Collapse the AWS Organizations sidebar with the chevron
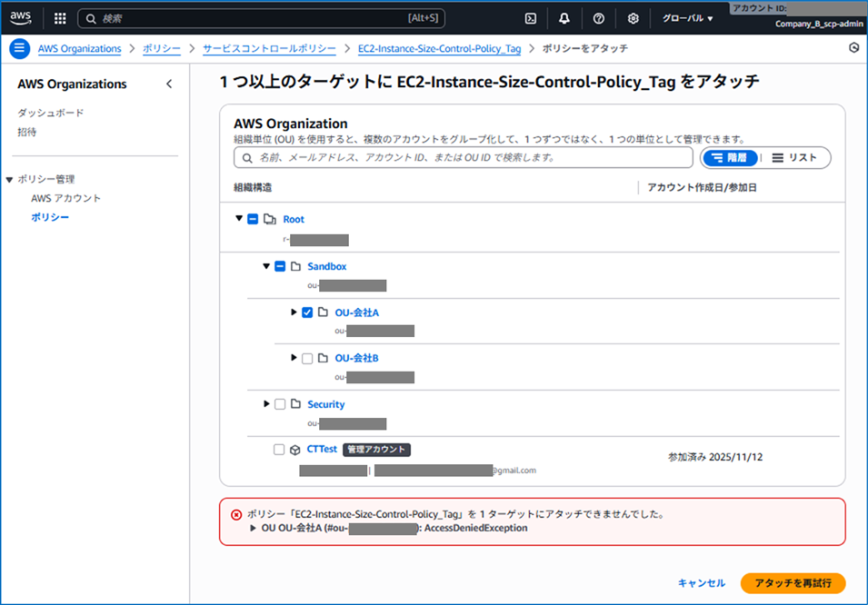Screen dimensions: 868x605 [169, 84]
